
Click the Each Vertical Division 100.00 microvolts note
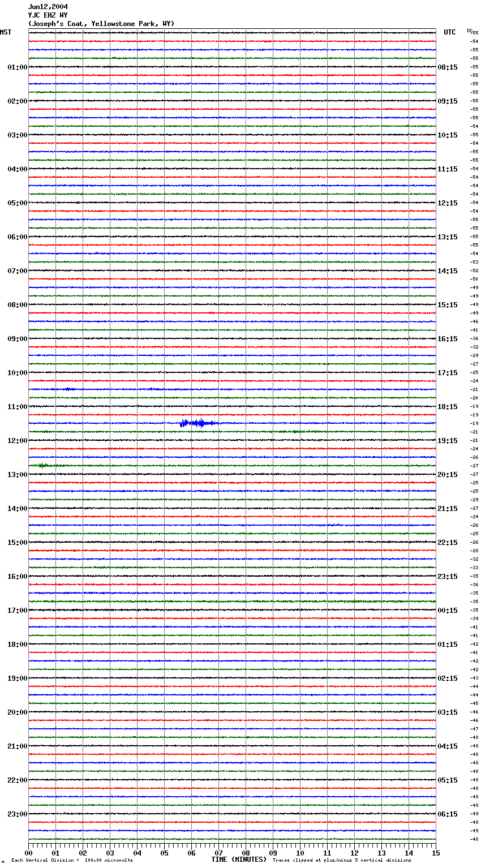(72, 860)
